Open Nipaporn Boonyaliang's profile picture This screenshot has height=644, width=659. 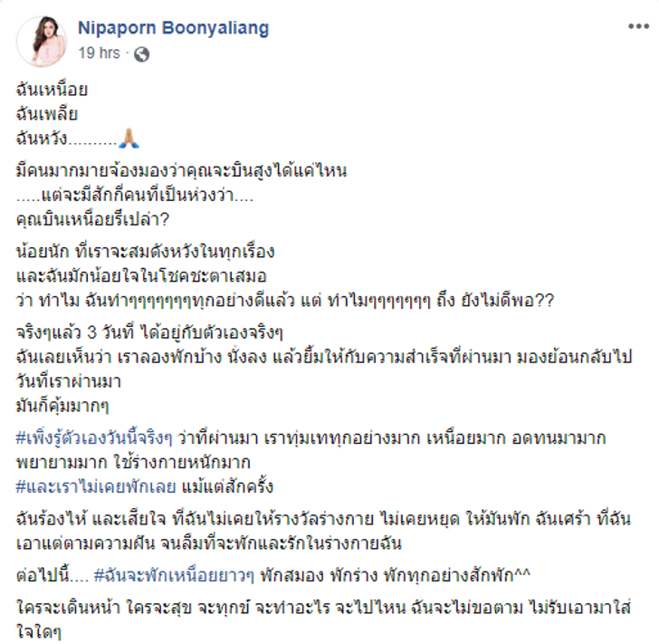tap(42, 42)
